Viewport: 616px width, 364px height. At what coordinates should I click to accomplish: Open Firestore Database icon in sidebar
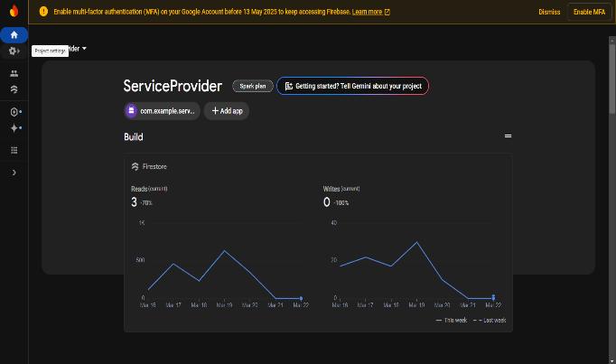click(x=14, y=89)
